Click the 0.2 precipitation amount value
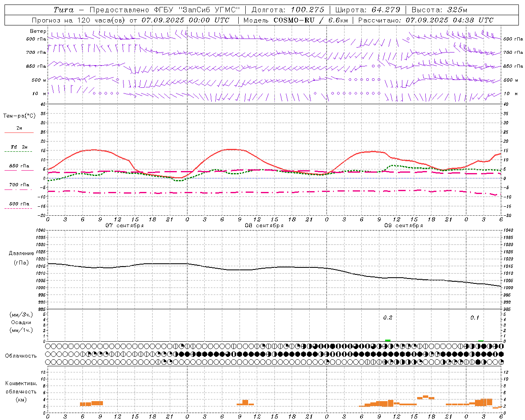Screen dimensions: 525x420 [x=388, y=318]
